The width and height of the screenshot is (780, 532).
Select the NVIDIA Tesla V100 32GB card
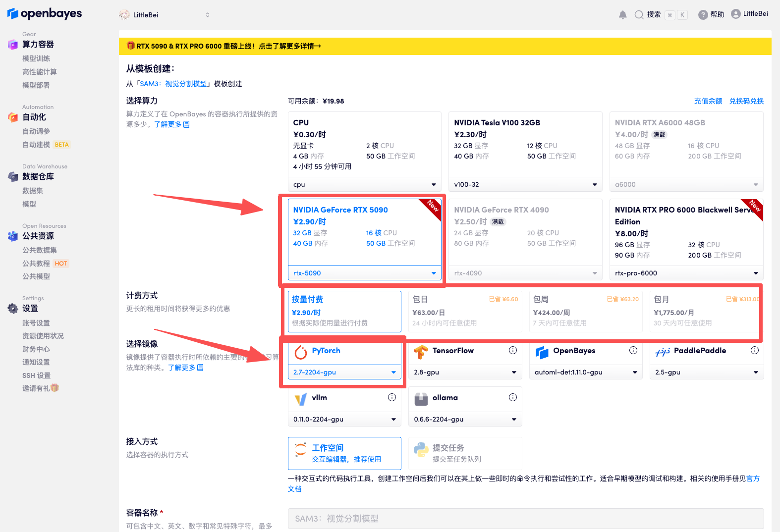[525, 145]
